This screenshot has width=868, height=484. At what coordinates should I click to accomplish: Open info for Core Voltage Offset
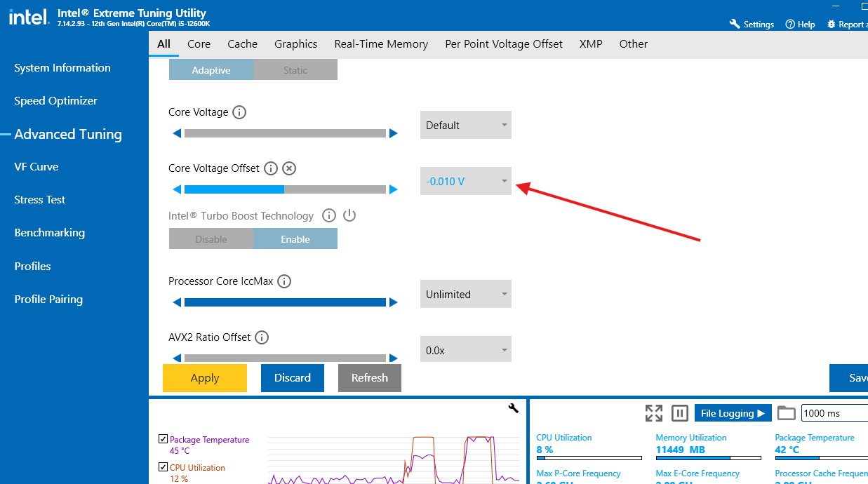tap(271, 168)
